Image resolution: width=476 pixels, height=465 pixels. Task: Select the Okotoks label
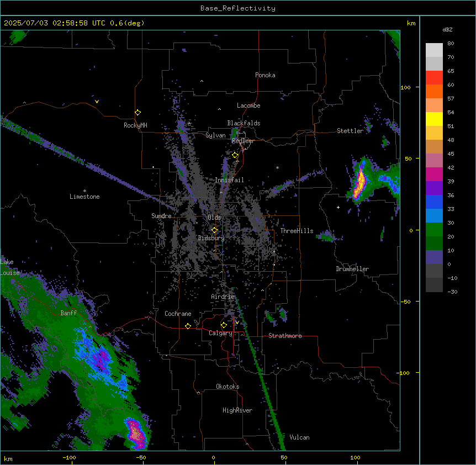228,387
